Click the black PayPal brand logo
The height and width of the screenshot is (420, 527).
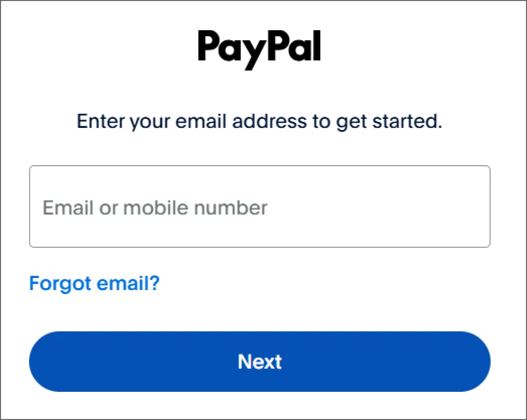[x=259, y=49]
